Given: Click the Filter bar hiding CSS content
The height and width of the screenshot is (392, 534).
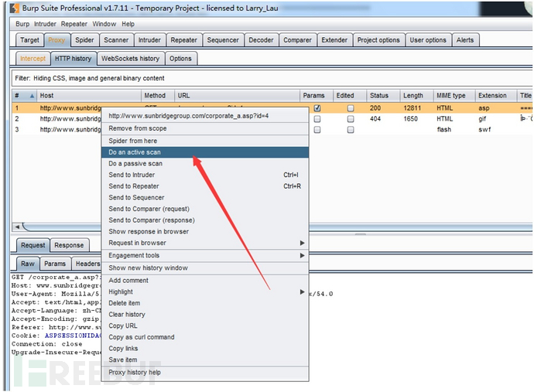Looking at the screenshot, I should 272,78.
